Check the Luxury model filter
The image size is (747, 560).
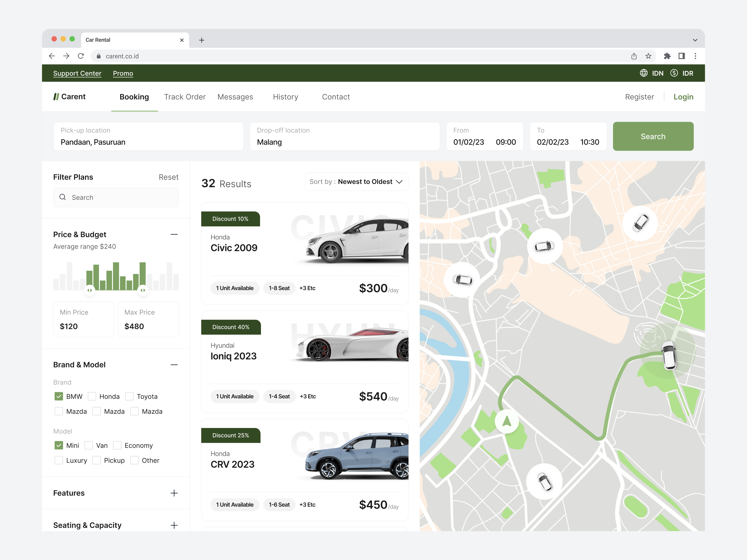[59, 460]
